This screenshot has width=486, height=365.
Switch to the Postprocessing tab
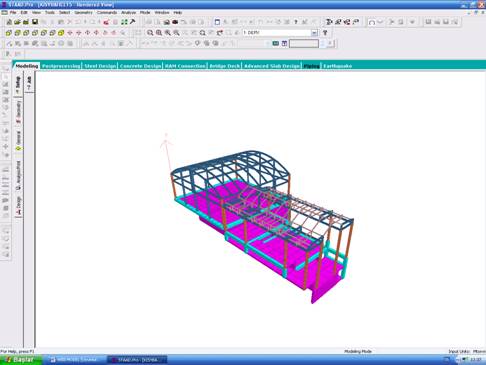(x=61, y=66)
